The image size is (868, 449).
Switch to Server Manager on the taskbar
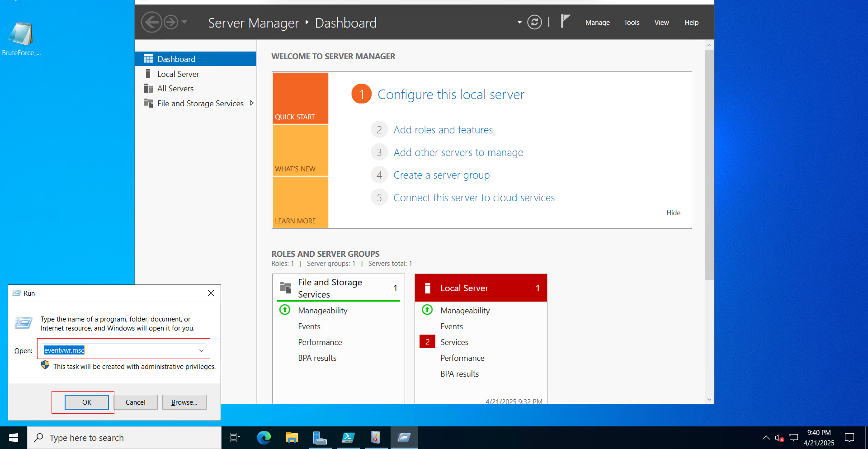[320, 438]
